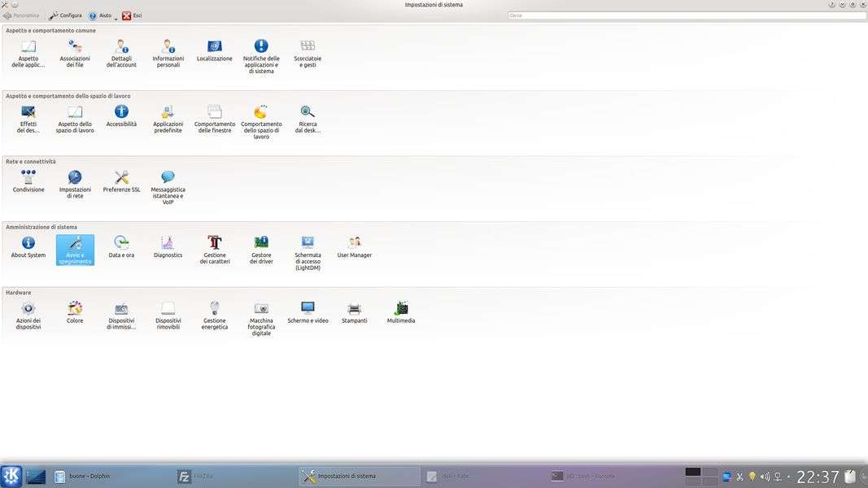This screenshot has width=868, height=488.
Task: Open Impostazioni di rete
Action: coord(75,185)
